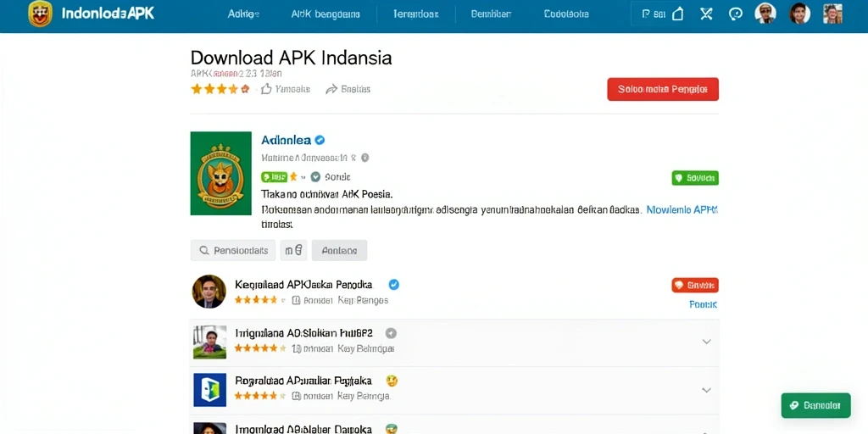The width and height of the screenshot is (868, 434).
Task: Click the 'P sei' label in the header
Action: click(x=654, y=14)
